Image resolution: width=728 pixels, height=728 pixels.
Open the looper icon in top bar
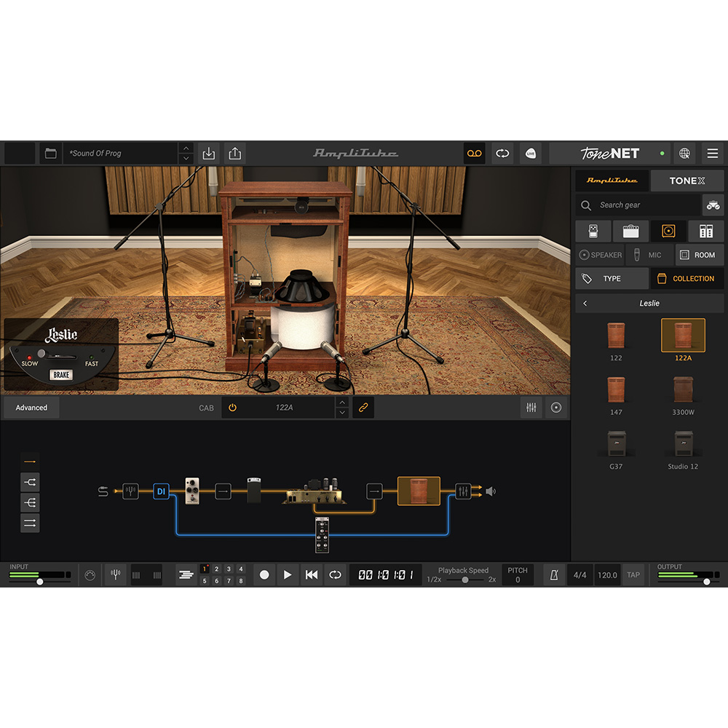502,153
